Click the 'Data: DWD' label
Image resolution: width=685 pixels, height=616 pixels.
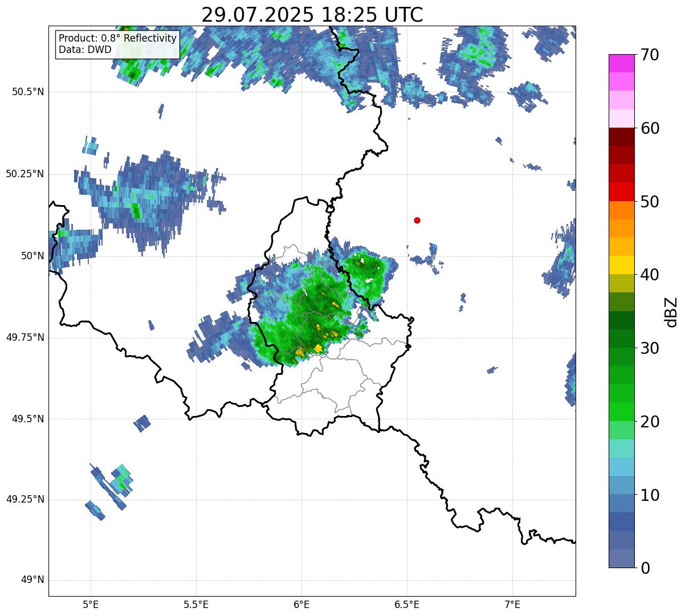click(85, 50)
